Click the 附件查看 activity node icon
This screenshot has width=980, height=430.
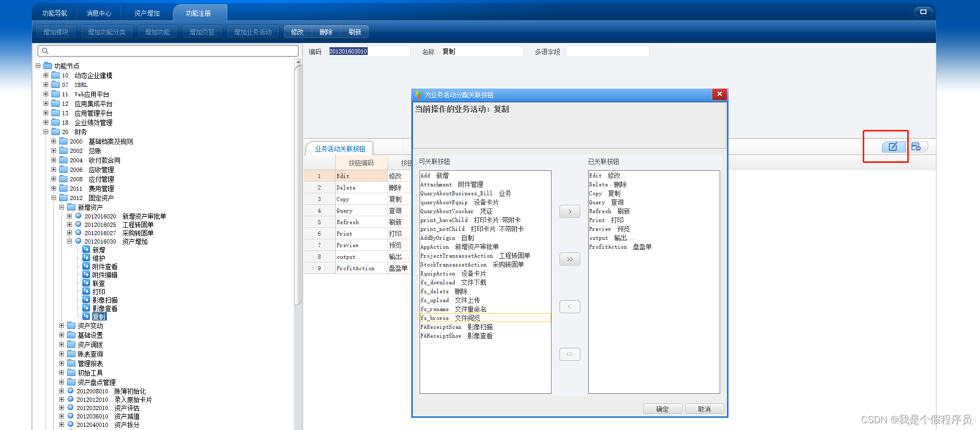pos(86,266)
